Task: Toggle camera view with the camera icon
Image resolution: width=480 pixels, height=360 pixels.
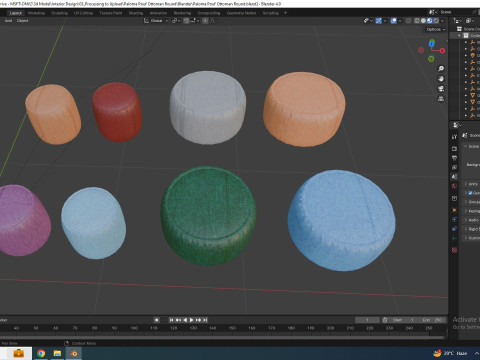Action: coord(441,89)
